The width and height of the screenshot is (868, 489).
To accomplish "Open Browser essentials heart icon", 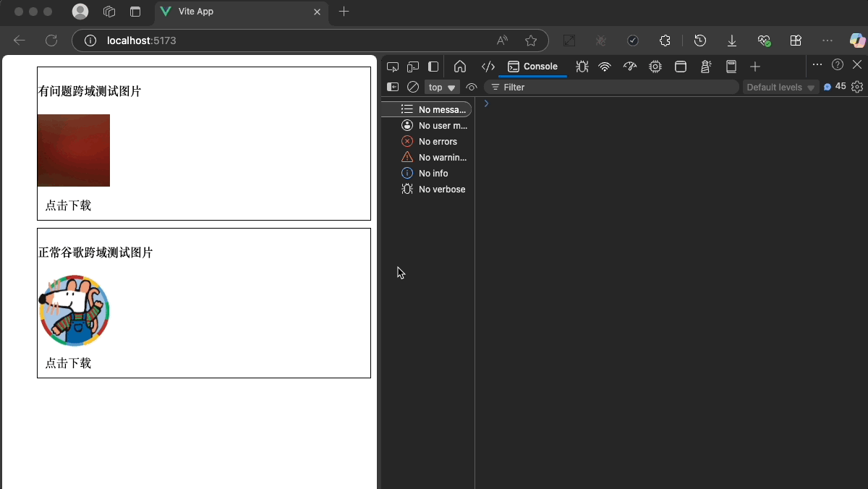I will click(x=764, y=41).
